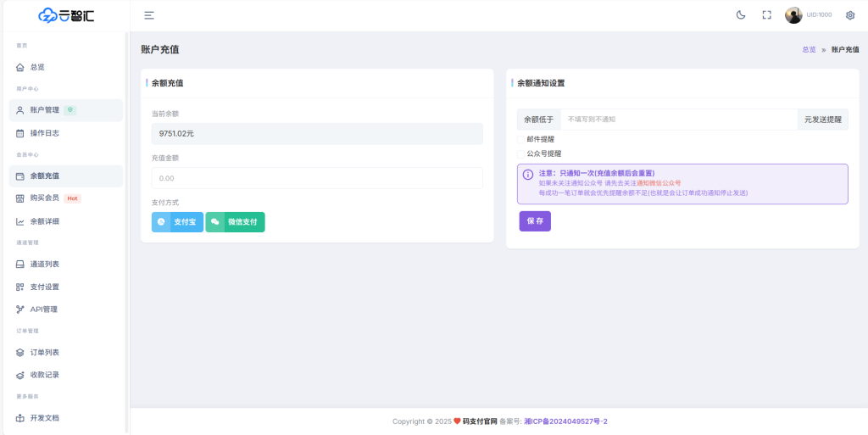Click the 余额通知设置 card title

(541, 84)
